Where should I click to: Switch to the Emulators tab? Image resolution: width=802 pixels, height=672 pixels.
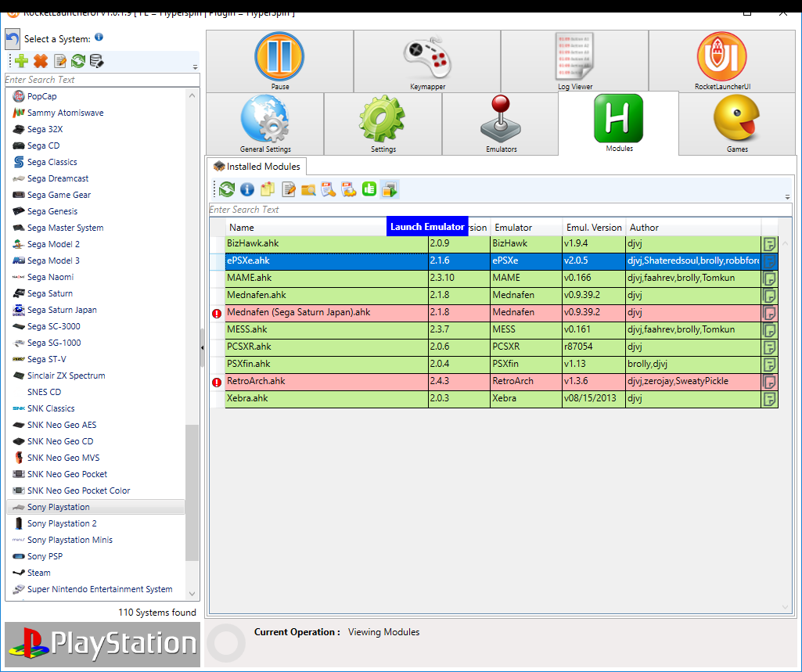click(500, 124)
